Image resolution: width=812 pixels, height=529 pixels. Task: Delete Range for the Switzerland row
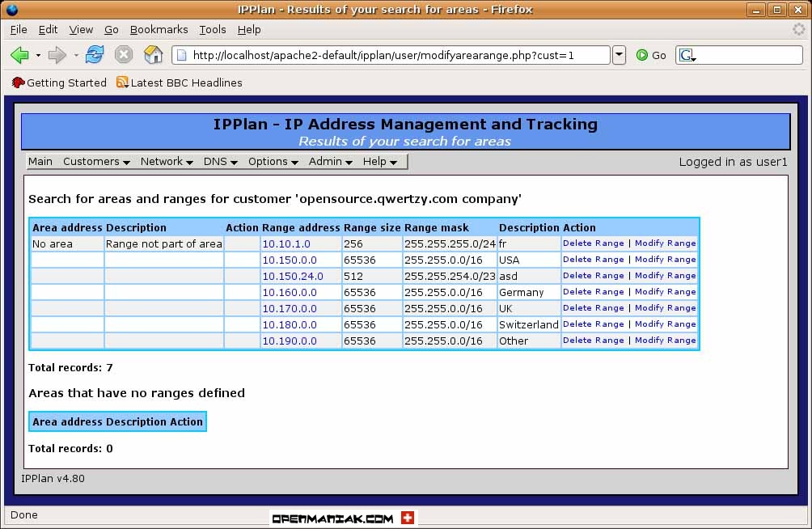point(594,324)
